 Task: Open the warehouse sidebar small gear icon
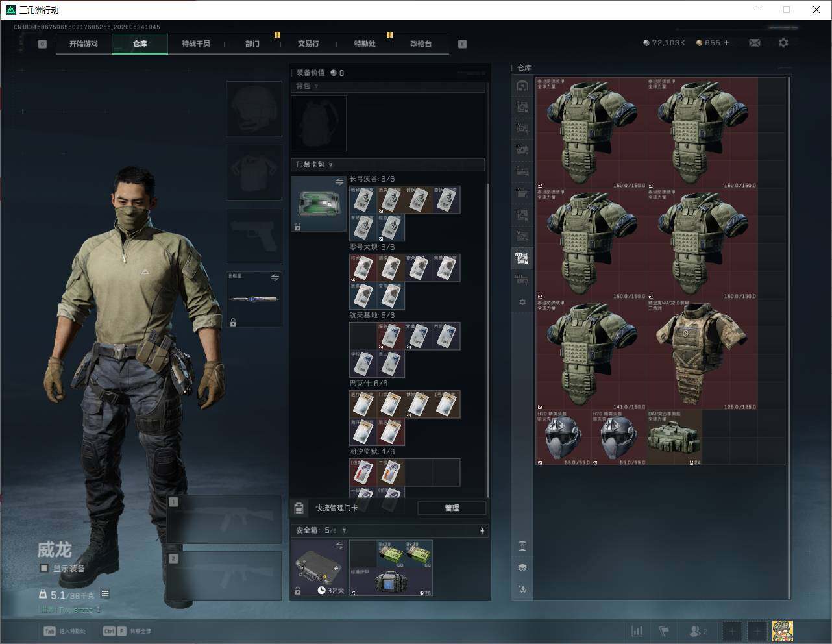click(522, 302)
